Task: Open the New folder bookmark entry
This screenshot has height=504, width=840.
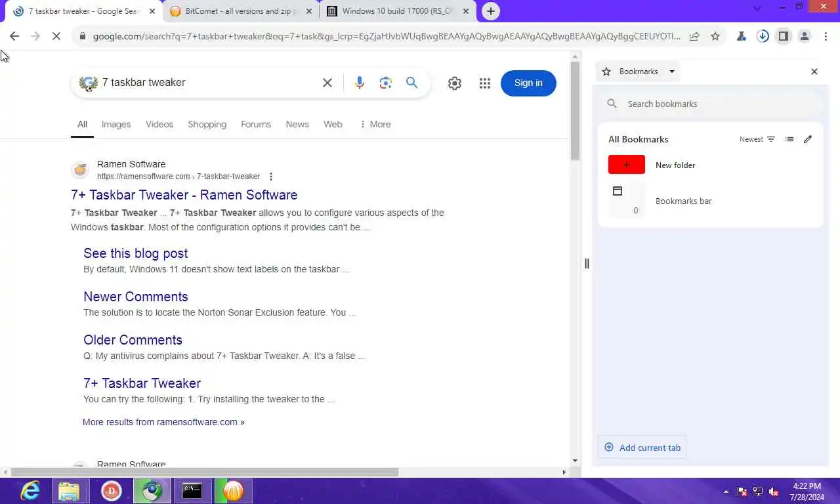Action: pyautogui.click(x=711, y=165)
